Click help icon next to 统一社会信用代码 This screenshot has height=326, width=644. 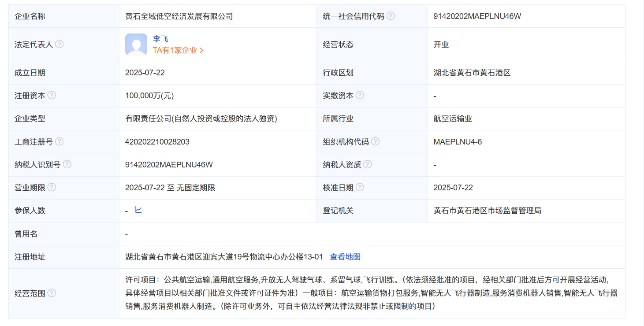click(391, 16)
